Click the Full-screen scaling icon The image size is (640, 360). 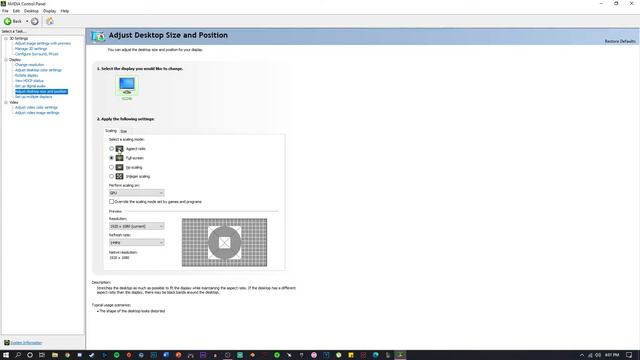[119, 158]
